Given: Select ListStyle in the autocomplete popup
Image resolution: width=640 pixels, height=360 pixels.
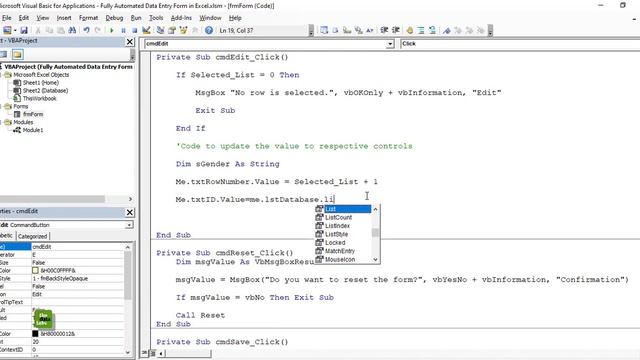Looking at the screenshot, I should click(343, 234).
